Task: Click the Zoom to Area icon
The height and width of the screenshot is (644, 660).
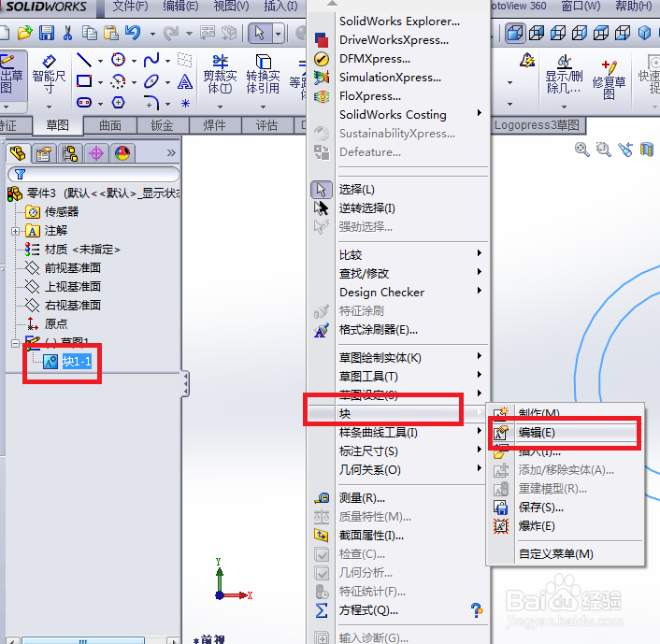Action: point(604,149)
